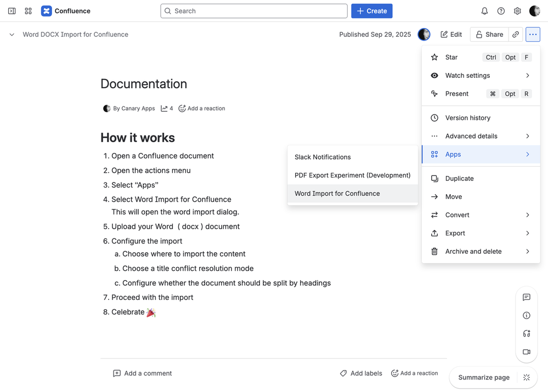The image size is (548, 392).
Task: Open the help question mark icon
Action: 501,11
